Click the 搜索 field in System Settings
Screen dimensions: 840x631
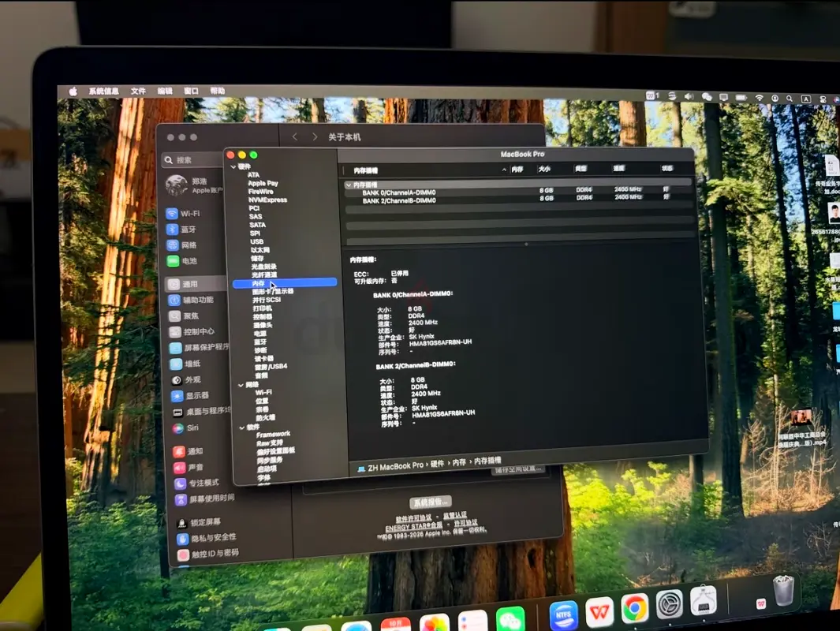(193, 159)
